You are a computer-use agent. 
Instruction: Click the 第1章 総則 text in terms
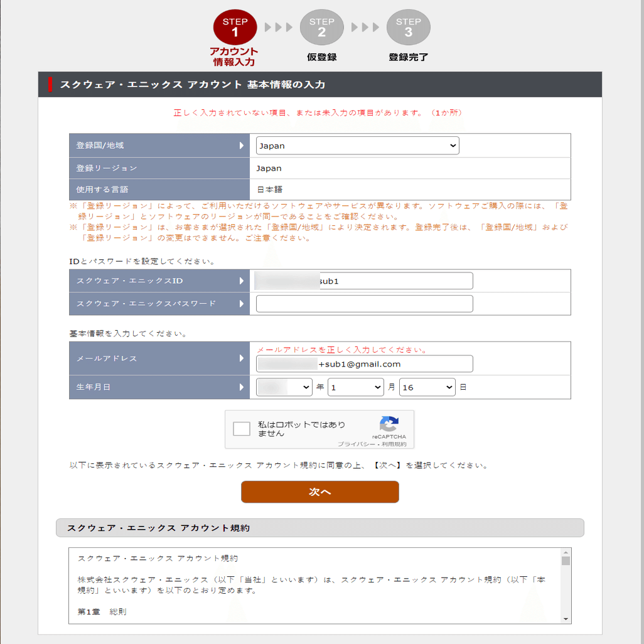coord(102,611)
